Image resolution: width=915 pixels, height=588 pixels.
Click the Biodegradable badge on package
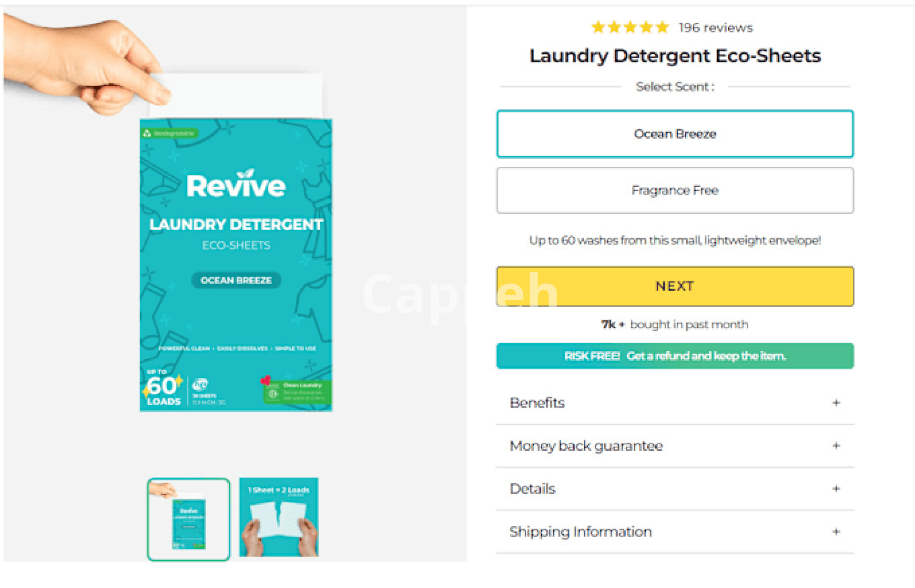pos(170,133)
